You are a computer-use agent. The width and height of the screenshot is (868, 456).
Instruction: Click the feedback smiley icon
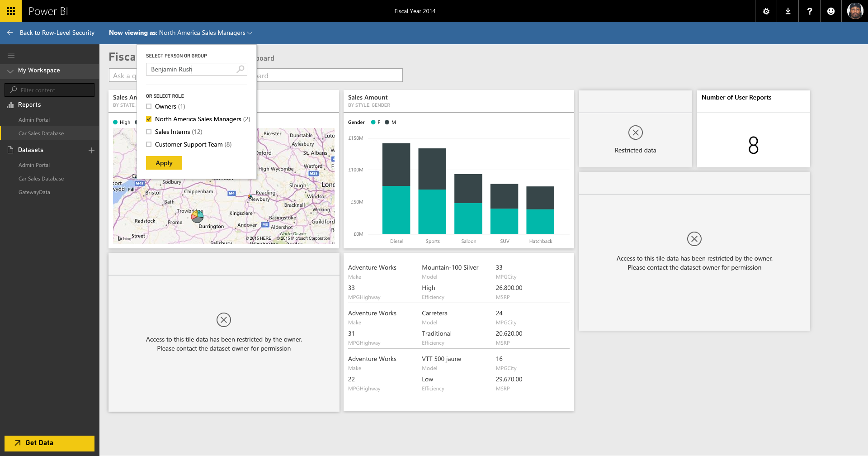click(x=831, y=11)
